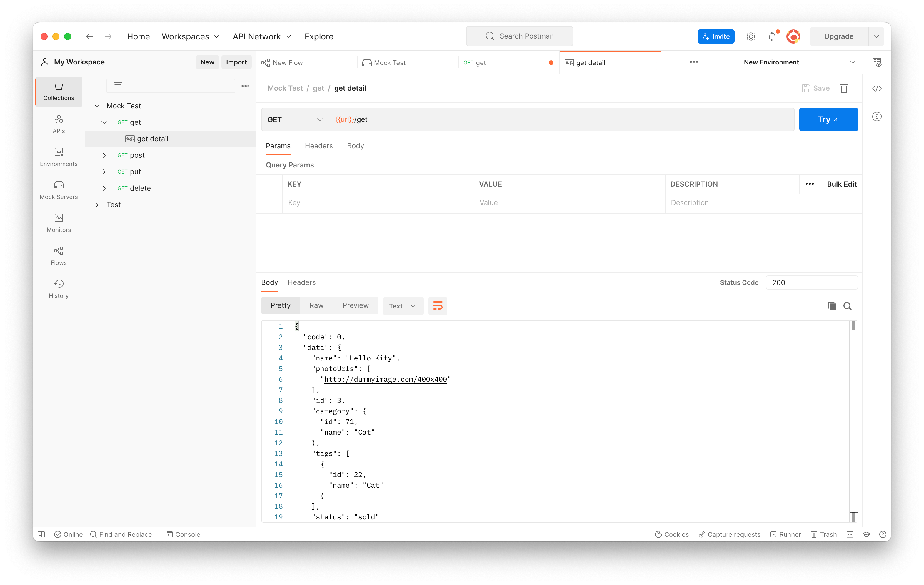
Task: Open search in the response body
Action: point(847,306)
